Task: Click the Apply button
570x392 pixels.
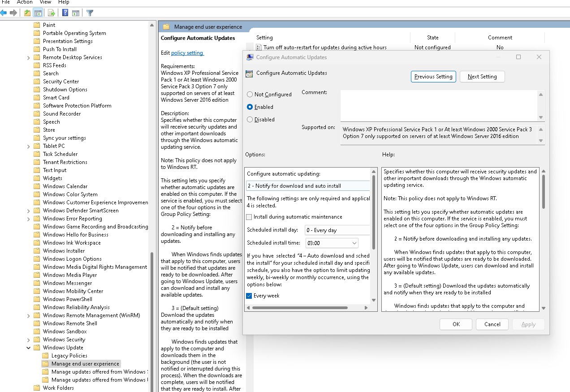Action: [x=528, y=324]
